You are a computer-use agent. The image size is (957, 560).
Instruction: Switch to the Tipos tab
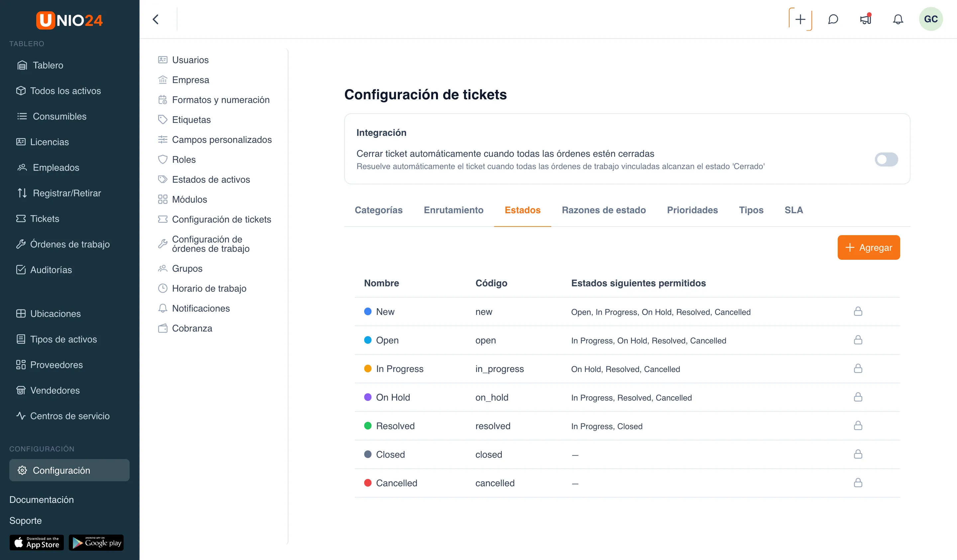click(x=751, y=210)
